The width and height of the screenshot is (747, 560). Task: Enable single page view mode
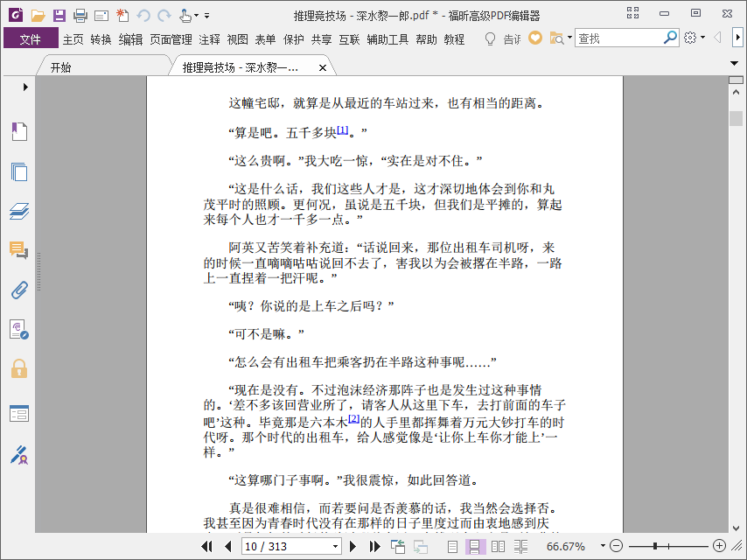pyautogui.click(x=452, y=547)
